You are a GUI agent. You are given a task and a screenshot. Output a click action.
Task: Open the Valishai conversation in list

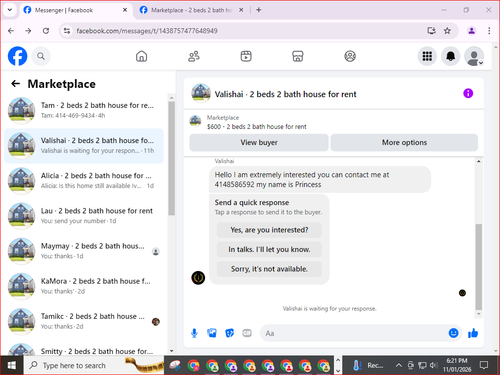[x=84, y=146]
